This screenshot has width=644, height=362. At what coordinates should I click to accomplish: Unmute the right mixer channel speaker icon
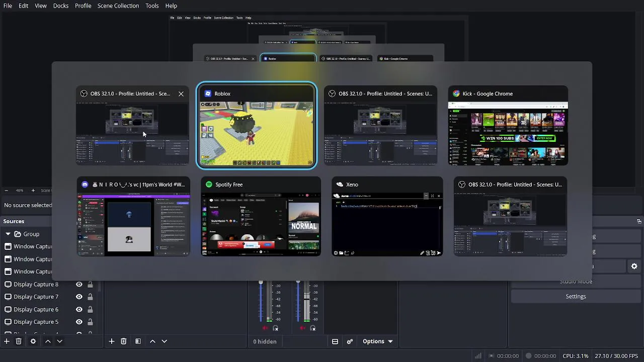point(302,328)
